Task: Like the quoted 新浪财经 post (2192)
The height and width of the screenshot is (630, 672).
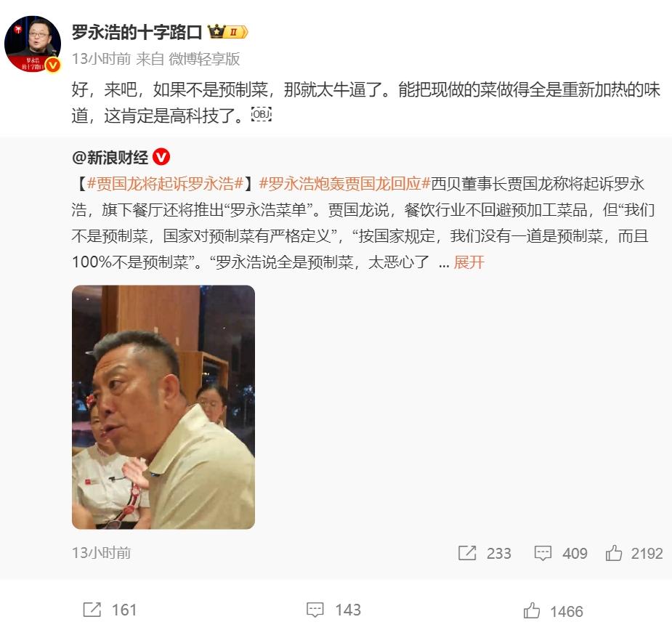Action: point(634,553)
